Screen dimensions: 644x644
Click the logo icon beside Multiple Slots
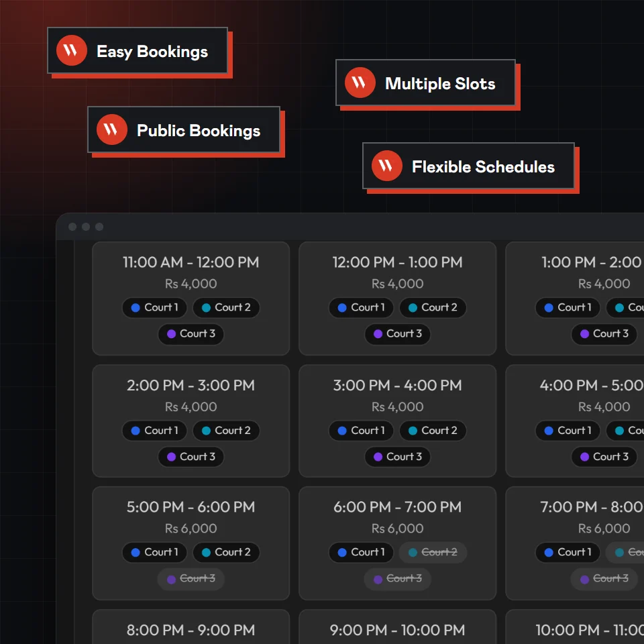point(360,83)
